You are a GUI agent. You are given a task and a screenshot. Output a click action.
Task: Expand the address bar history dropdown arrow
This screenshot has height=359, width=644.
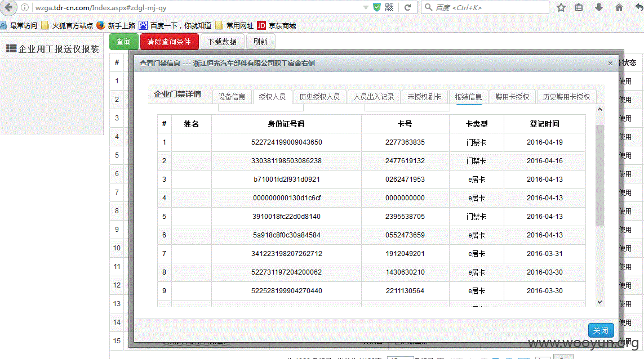(366, 7)
